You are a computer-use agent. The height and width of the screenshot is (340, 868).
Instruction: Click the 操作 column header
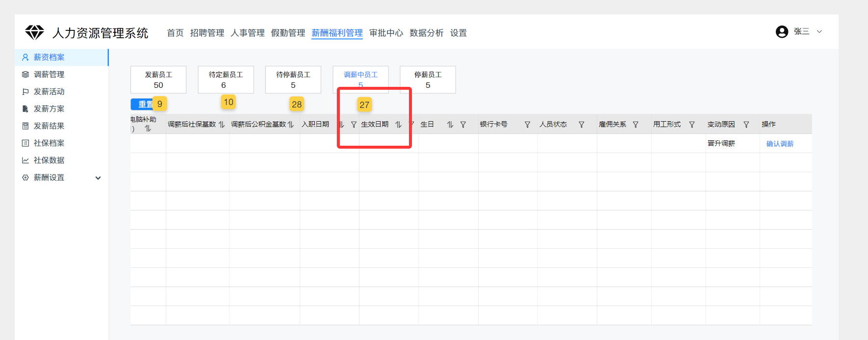click(x=768, y=124)
